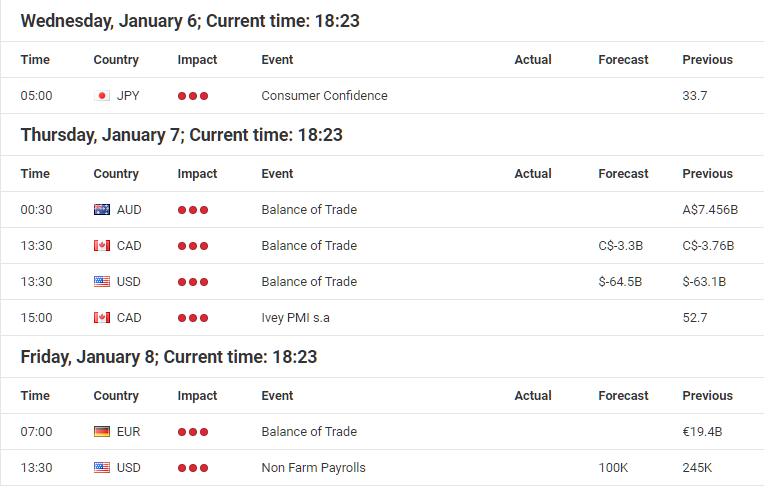Click the Previous column header under Thursday
The height and width of the screenshot is (486, 764).
click(707, 174)
